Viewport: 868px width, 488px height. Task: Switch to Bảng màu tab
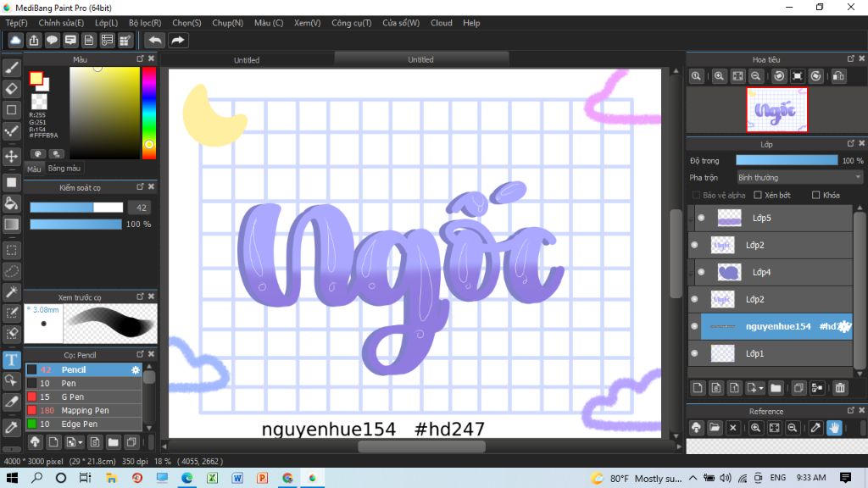pos(64,169)
